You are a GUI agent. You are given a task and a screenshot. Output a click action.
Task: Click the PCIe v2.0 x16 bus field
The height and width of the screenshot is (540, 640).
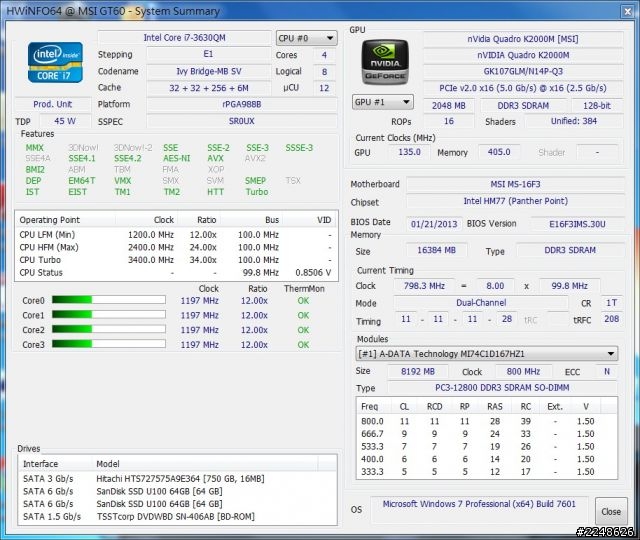point(523,88)
